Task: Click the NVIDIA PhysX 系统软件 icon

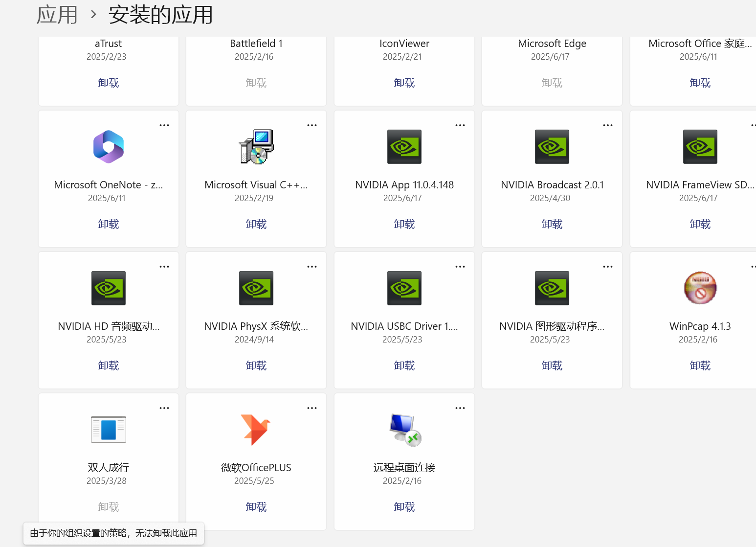Action: pyautogui.click(x=256, y=288)
